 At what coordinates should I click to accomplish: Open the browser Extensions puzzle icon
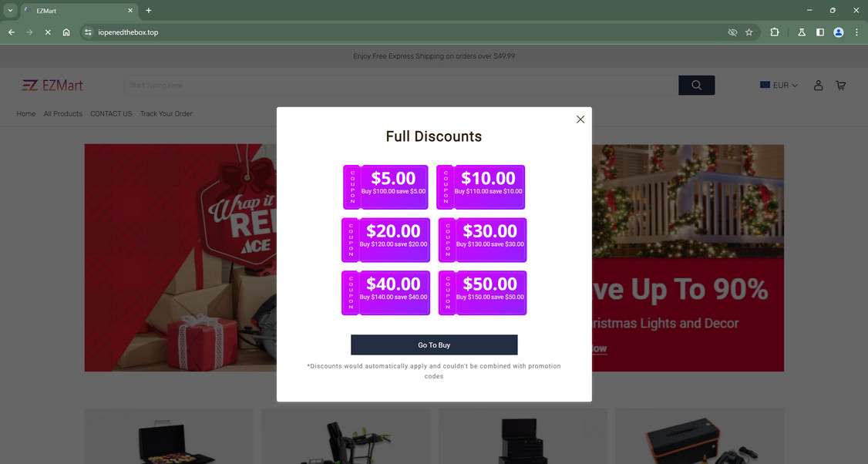(775, 32)
